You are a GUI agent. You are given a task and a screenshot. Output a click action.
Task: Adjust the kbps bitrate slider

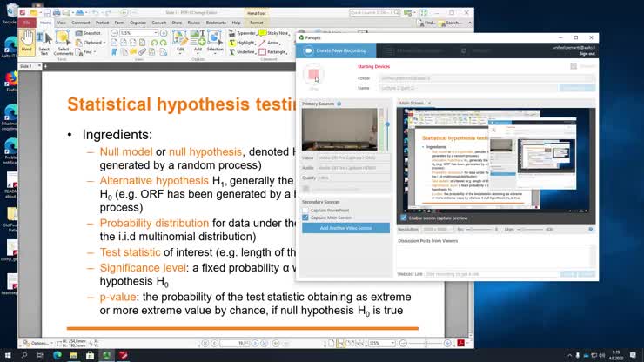pyautogui.click(x=530, y=229)
